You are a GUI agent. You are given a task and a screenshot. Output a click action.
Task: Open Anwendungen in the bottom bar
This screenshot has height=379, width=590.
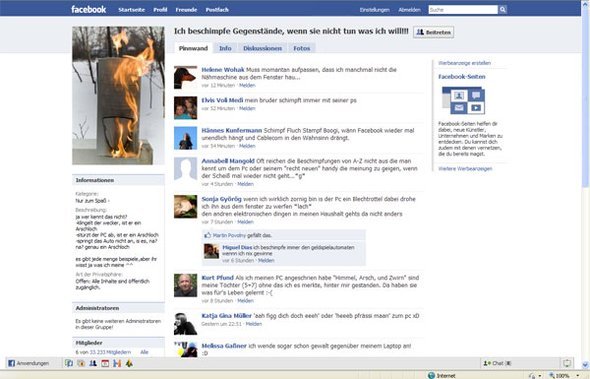coord(29,363)
